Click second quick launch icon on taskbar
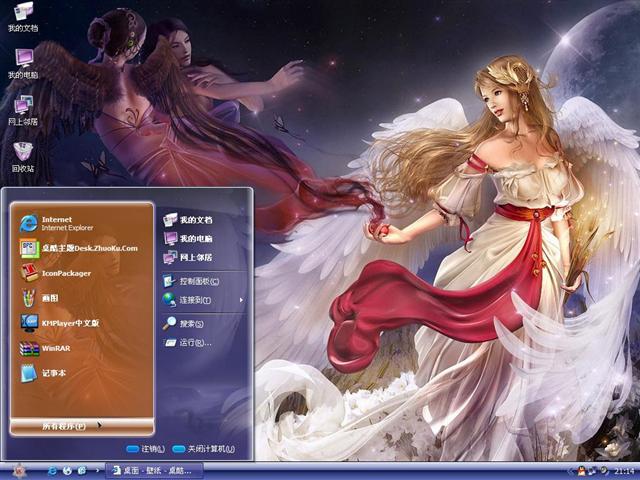Image resolution: width=640 pixels, height=480 pixels. click(67, 471)
